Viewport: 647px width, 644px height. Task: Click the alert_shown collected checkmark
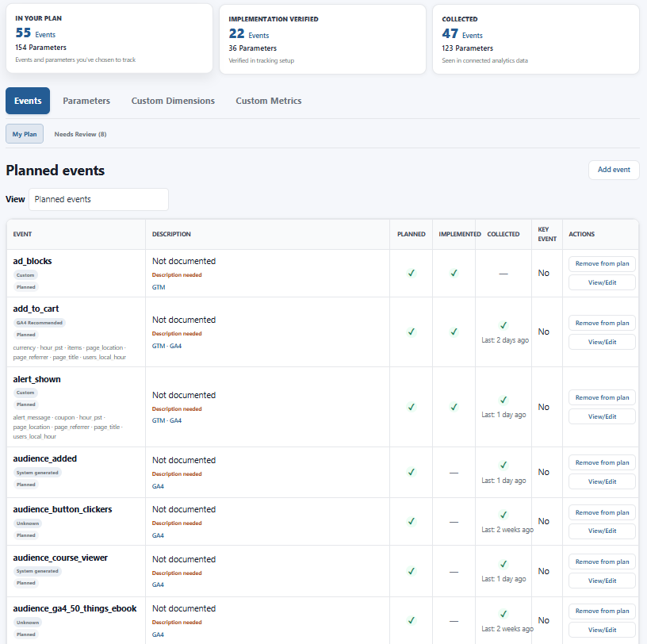point(503,400)
